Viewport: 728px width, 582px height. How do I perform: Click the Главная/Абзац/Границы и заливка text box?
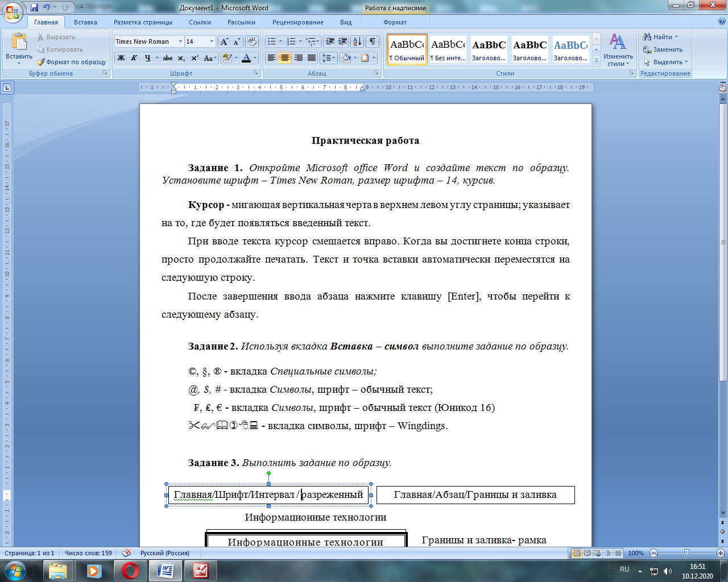(475, 494)
